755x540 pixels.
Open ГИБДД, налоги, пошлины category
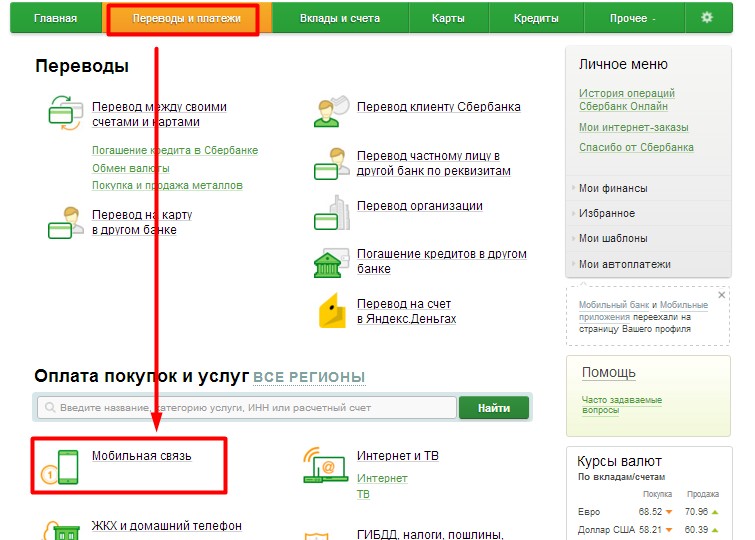click(430, 534)
